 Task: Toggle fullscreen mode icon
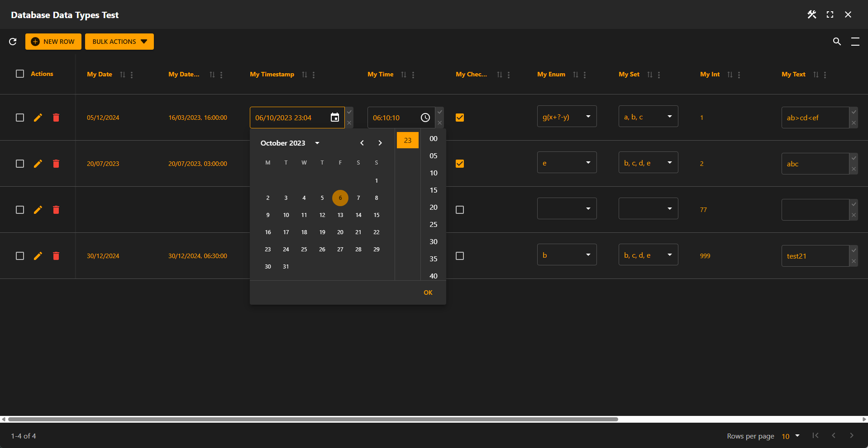(830, 15)
